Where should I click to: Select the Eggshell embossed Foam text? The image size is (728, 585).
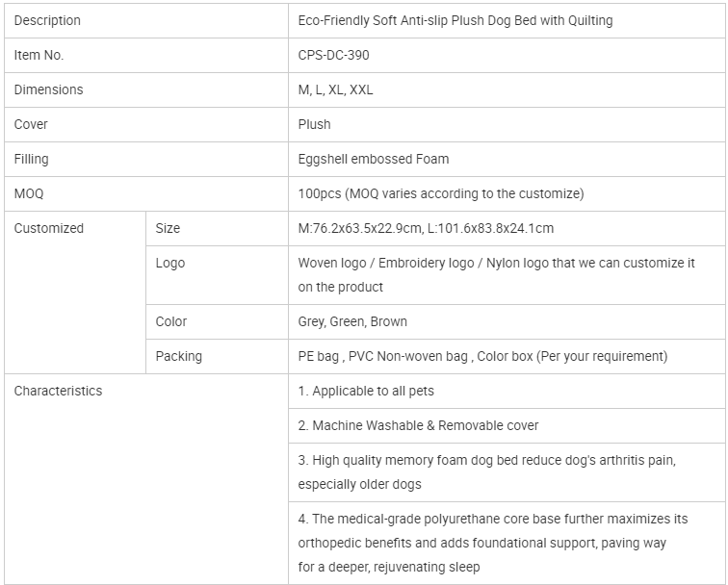374,159
